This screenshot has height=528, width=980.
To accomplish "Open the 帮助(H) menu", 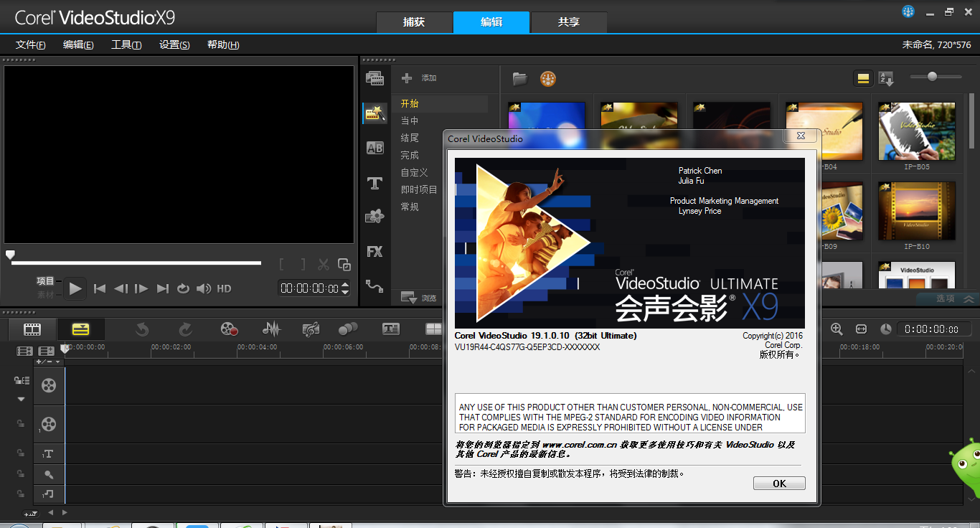I will pos(223,44).
